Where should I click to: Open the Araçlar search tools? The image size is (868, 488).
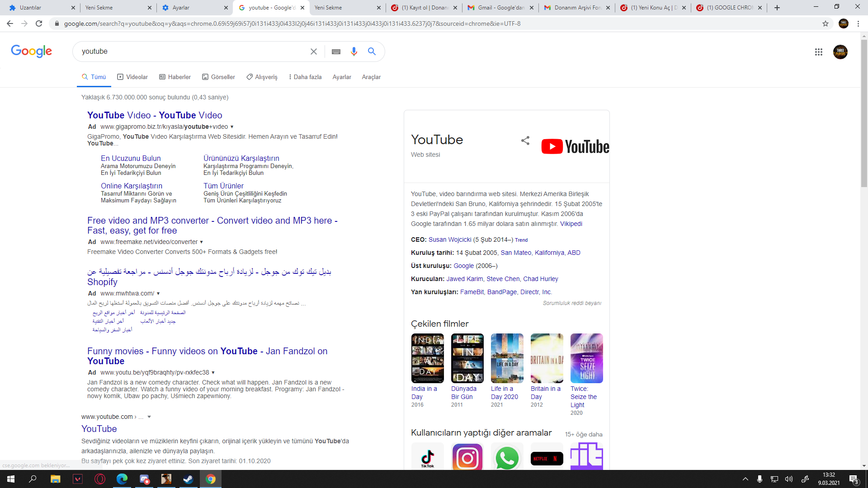[x=371, y=77]
